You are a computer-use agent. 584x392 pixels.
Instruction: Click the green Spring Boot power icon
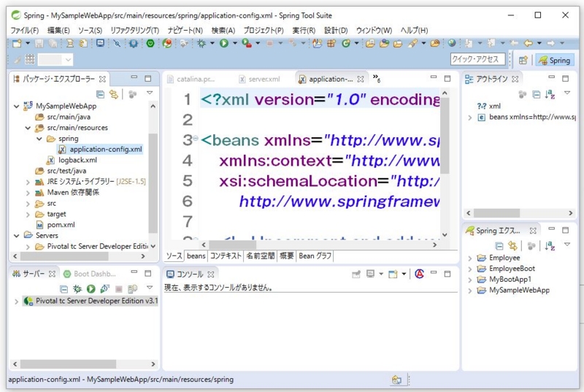pos(150,44)
